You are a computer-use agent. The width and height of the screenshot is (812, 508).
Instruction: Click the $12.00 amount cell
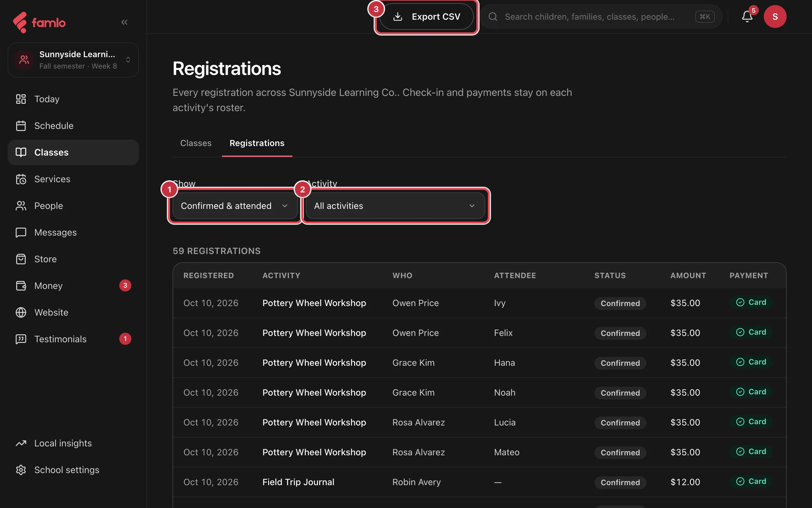(x=685, y=482)
